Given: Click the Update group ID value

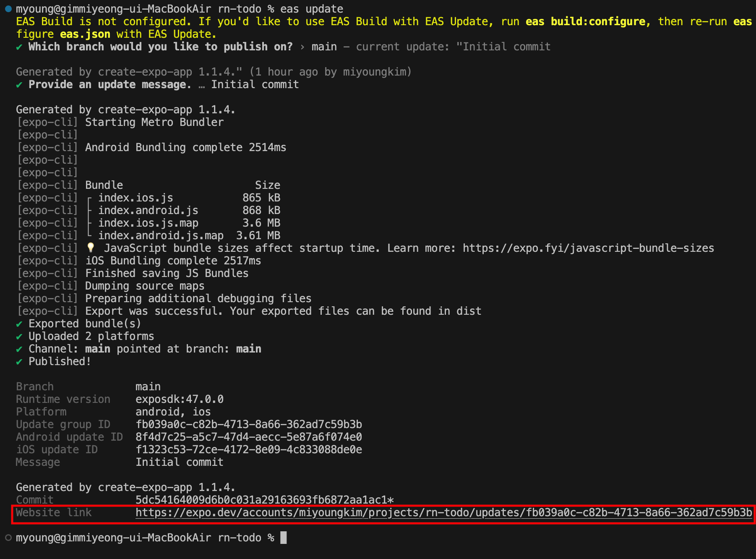Looking at the screenshot, I should [x=249, y=425].
